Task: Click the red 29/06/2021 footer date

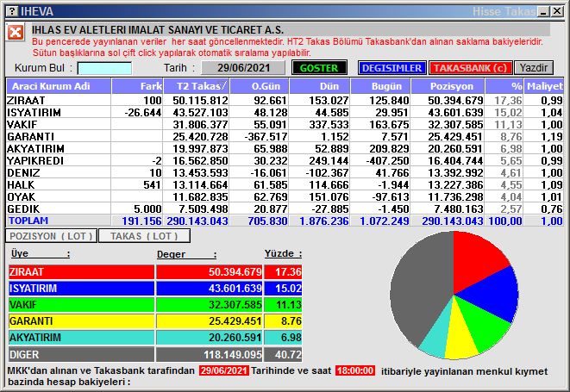Action: 224,371
